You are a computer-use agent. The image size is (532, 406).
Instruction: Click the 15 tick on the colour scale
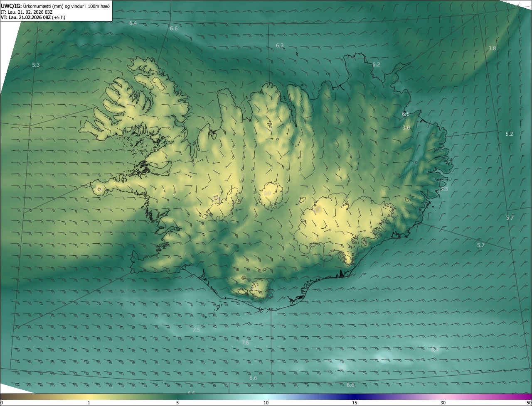(x=355, y=403)
